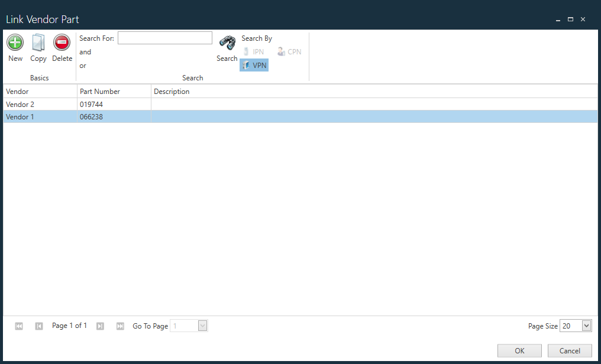Go to the previous page
This screenshot has height=364, width=601.
point(38,326)
